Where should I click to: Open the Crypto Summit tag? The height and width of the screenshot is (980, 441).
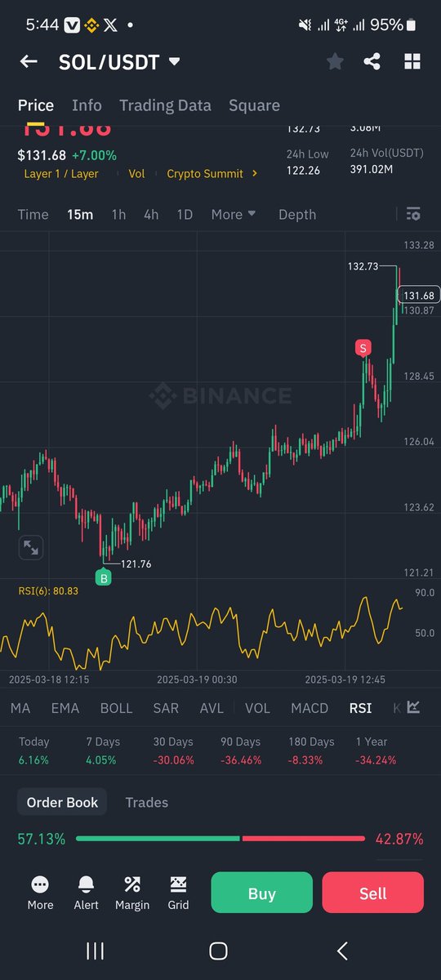coord(205,174)
